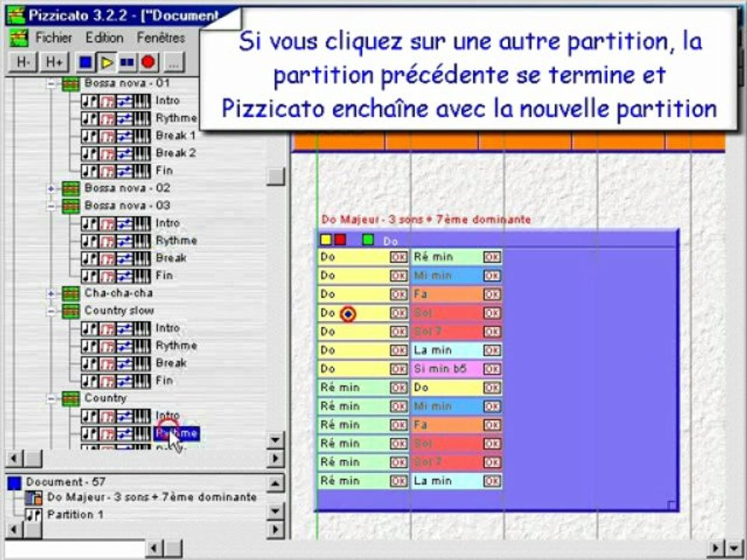Open the Edition menu
The image size is (747, 560).
click(x=104, y=37)
